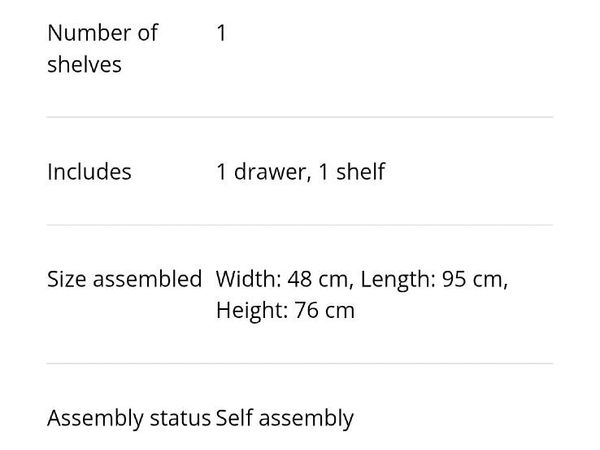This screenshot has width=600, height=450.
Task: Click the word 'shelves' in first row
Action: (84, 64)
